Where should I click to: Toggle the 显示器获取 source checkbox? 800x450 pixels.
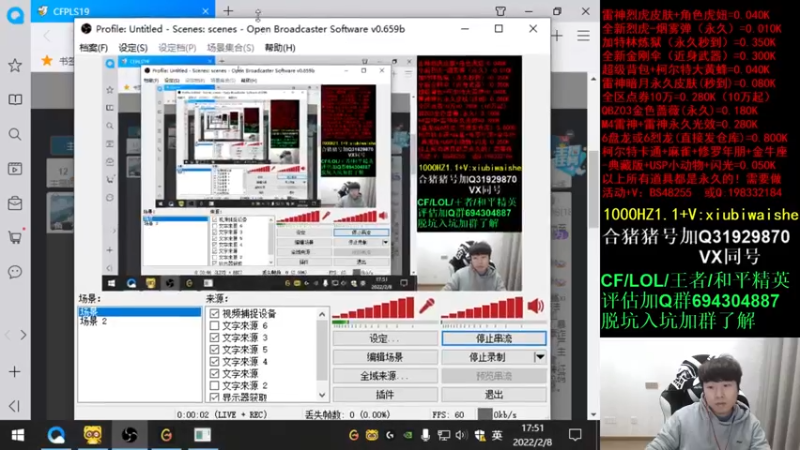[x=214, y=397]
